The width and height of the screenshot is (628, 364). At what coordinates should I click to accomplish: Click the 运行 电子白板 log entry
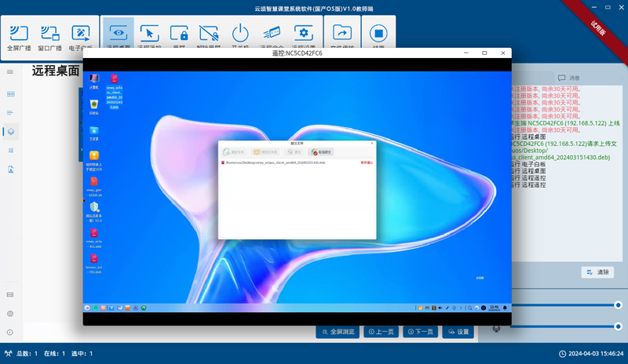pos(528,164)
